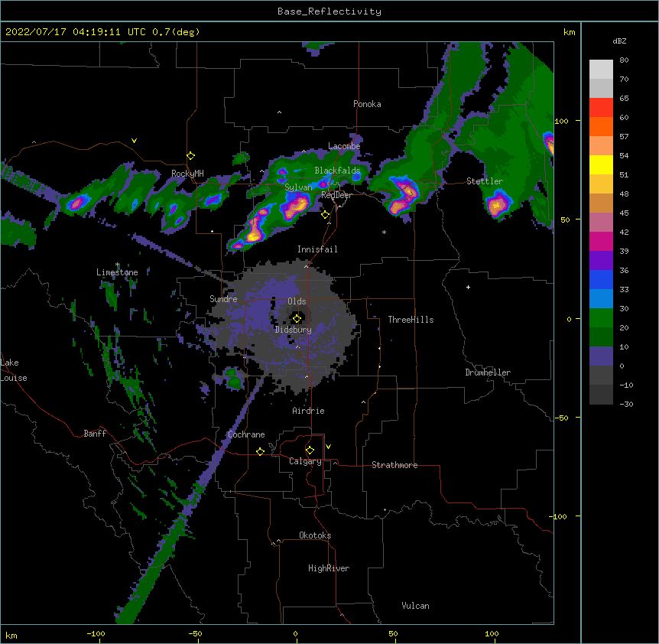Click the white 80 dBZ legend swatch

[x=601, y=69]
